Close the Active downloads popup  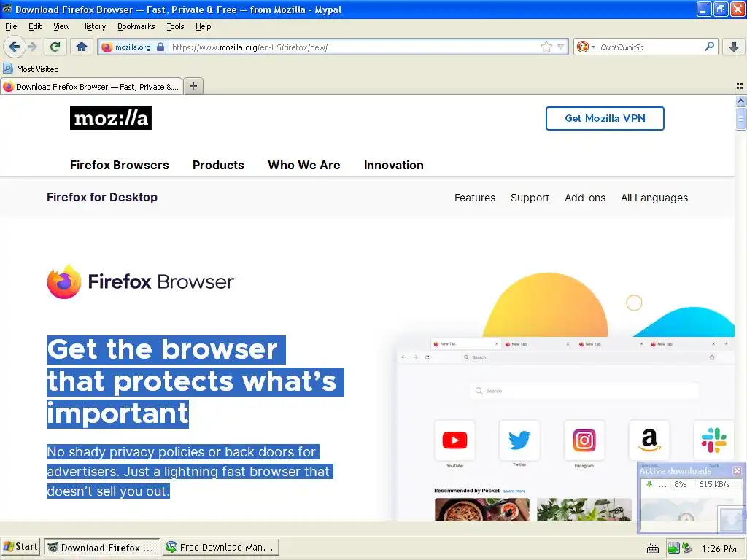pos(737,470)
